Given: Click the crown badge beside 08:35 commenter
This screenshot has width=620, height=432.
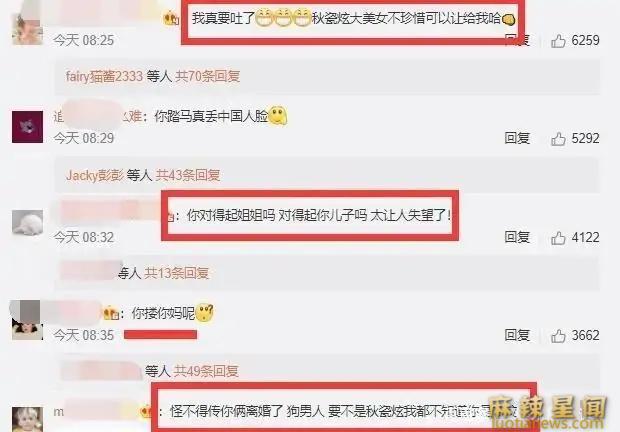Looking at the screenshot, I should pos(111,313).
